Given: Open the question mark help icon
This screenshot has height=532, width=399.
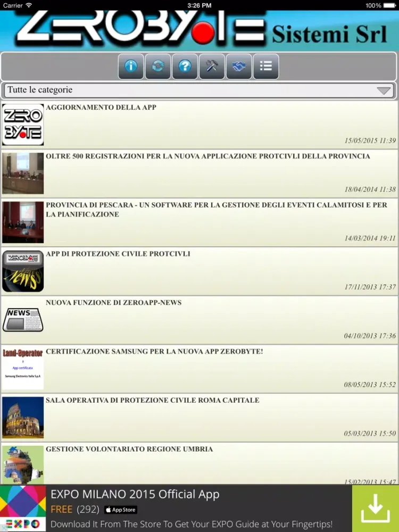Looking at the screenshot, I should [x=185, y=66].
